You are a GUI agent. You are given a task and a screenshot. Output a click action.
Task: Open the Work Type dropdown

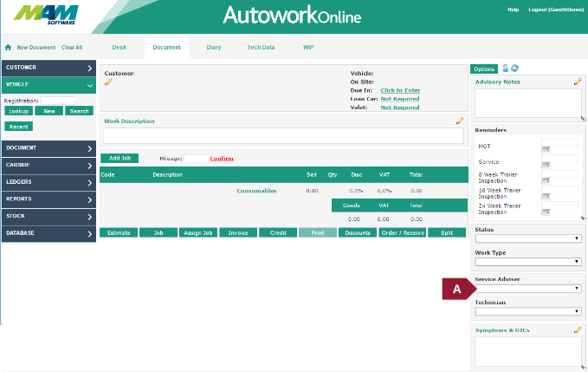527,261
